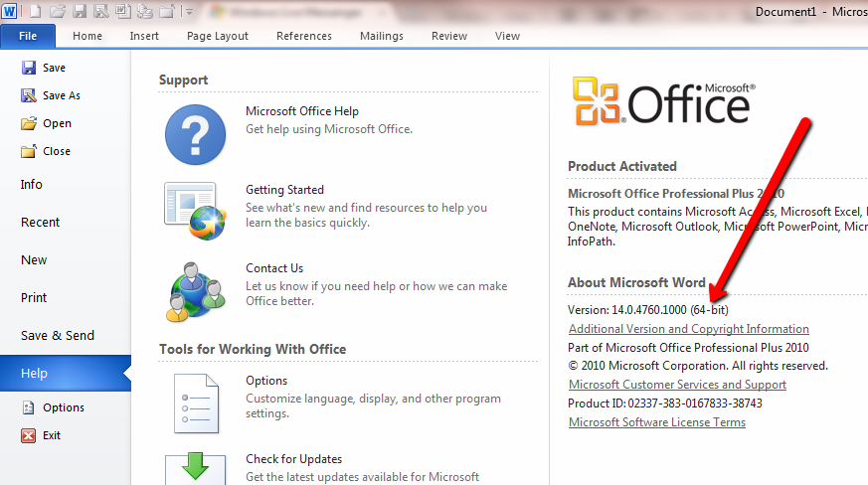This screenshot has width=868, height=485.
Task: Show the Recent documents pane
Action: pyautogui.click(x=40, y=222)
